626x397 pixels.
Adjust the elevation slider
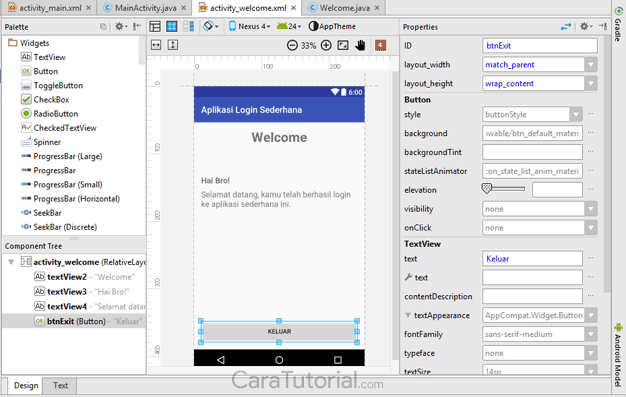504,189
